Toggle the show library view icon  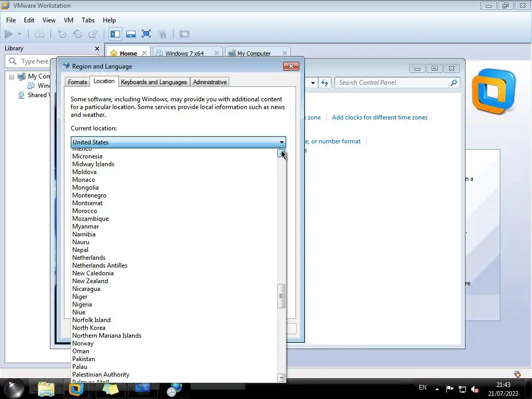115,34
